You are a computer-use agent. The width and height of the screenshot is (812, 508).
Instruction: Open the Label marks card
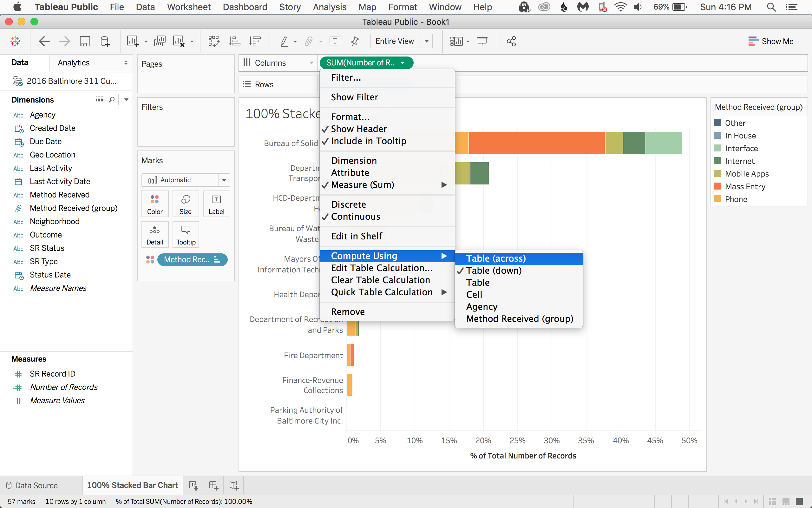point(216,204)
